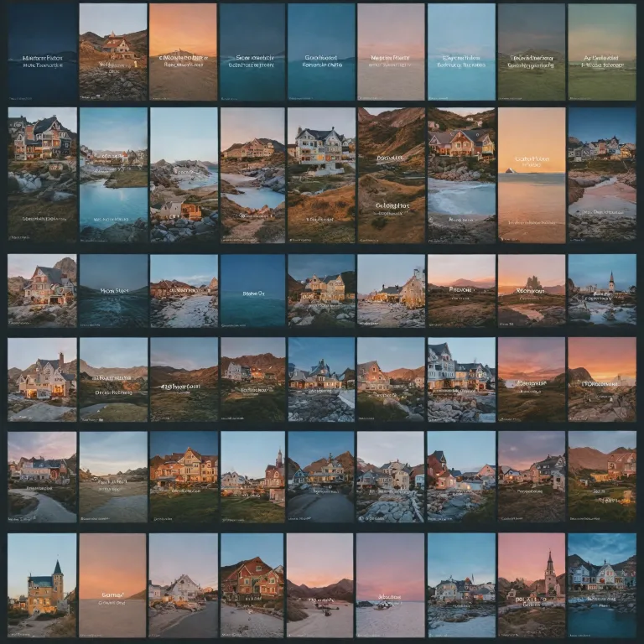This screenshot has height=644, width=644.
Task: Open the deep blue sea thumbnail in the third row
Action: click(x=252, y=290)
